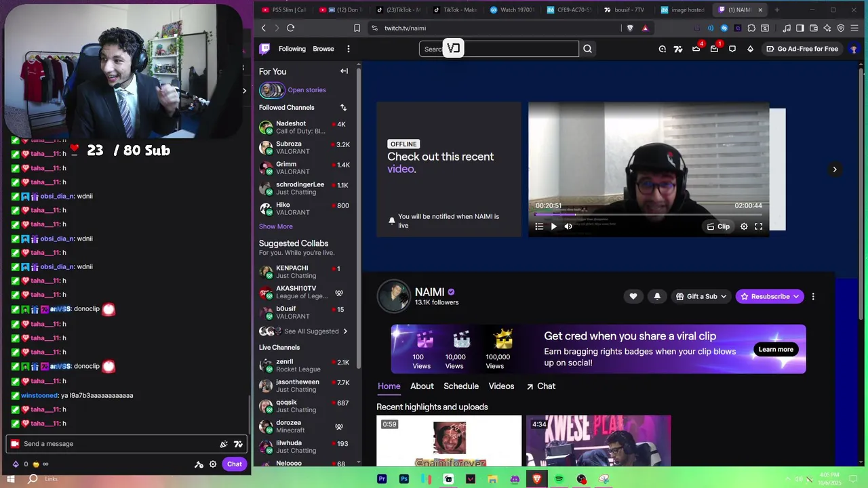Open the Get Bits diamond icon
The height and width of the screenshot is (488, 868).
pos(750,49)
